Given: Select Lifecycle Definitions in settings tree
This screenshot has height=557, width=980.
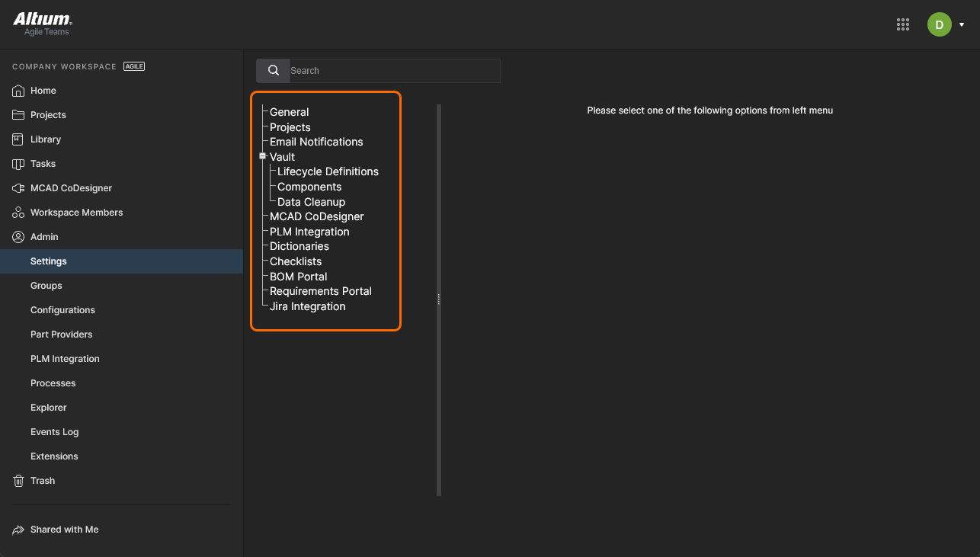Looking at the screenshot, I should (x=328, y=171).
